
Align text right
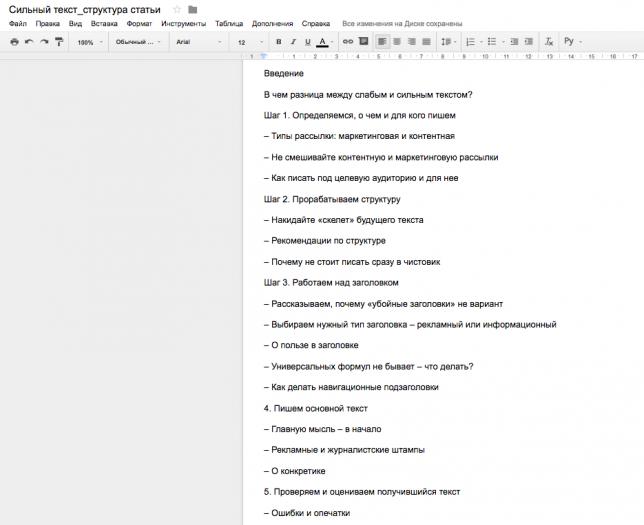pyautogui.click(x=412, y=41)
